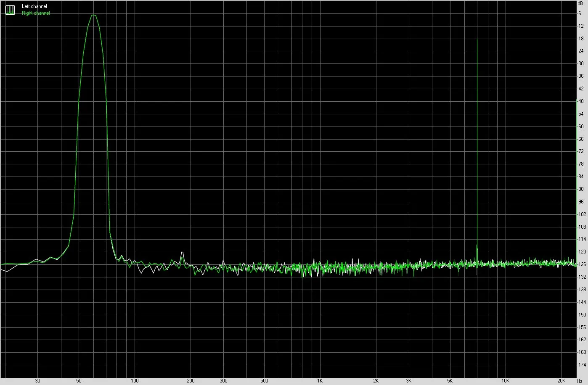The width and height of the screenshot is (588, 385).
Task: Click the spectrum grid icon beside the legend
Action: (x=10, y=10)
